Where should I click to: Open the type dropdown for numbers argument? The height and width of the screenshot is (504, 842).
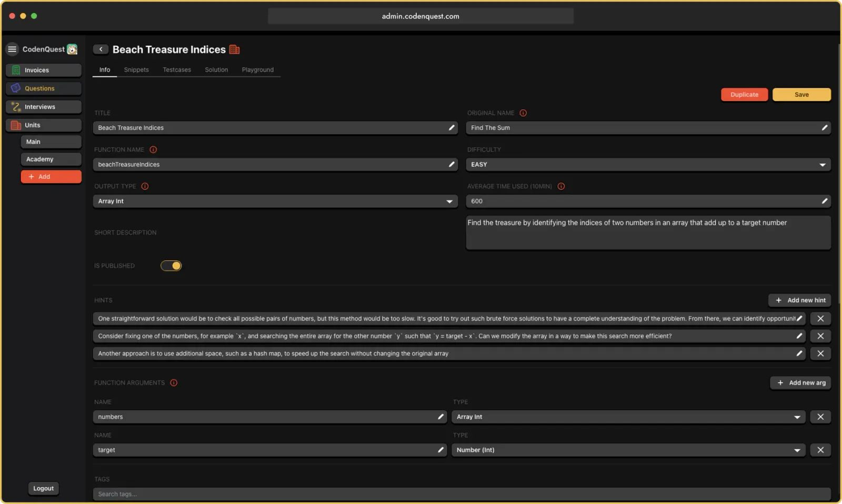pyautogui.click(x=628, y=417)
